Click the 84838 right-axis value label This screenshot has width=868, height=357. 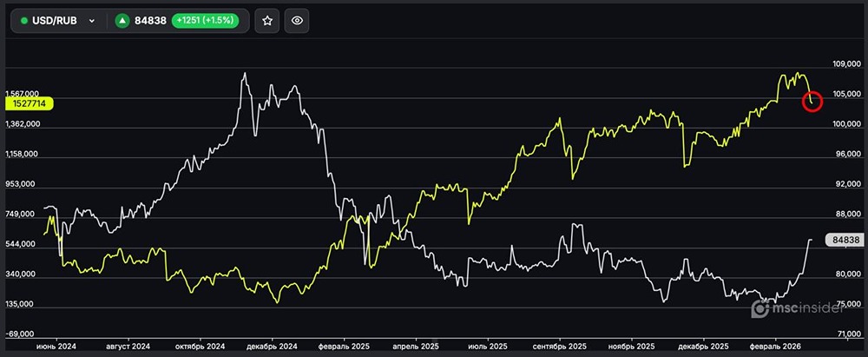(x=845, y=240)
